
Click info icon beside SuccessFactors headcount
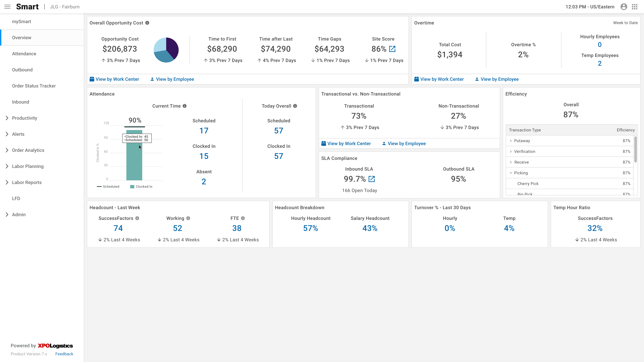tap(137, 218)
